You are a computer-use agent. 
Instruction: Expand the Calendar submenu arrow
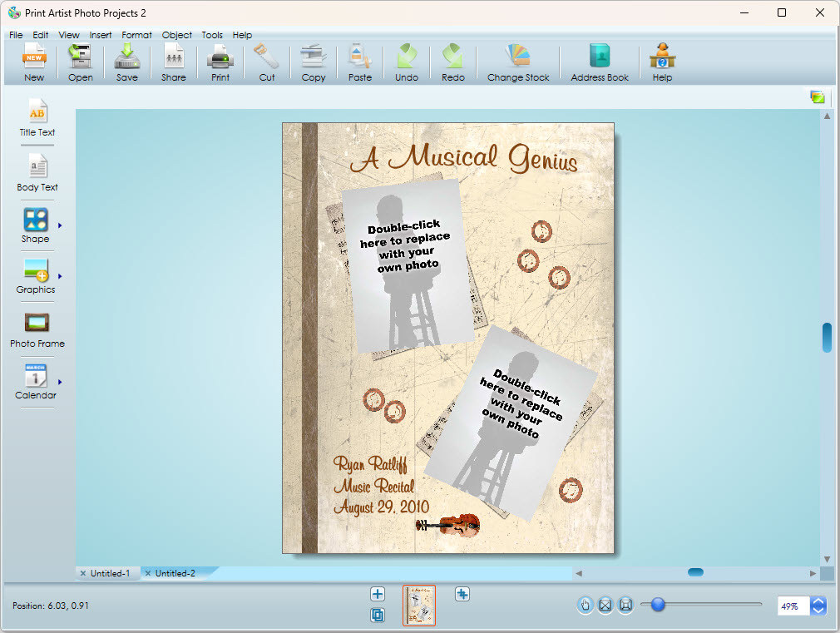(x=60, y=382)
